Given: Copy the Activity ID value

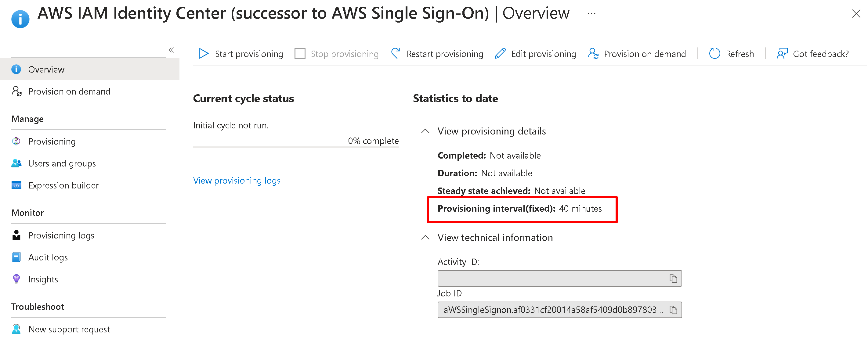Looking at the screenshot, I should click(x=673, y=278).
